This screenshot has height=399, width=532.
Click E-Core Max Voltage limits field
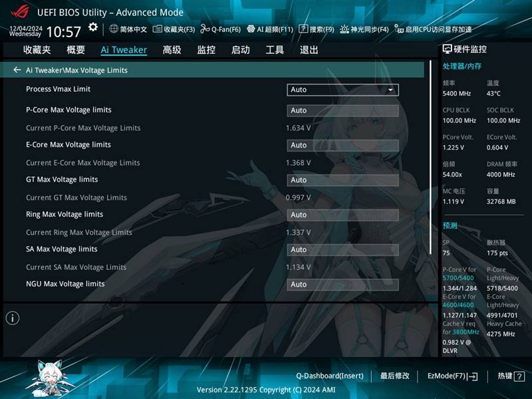(x=342, y=145)
